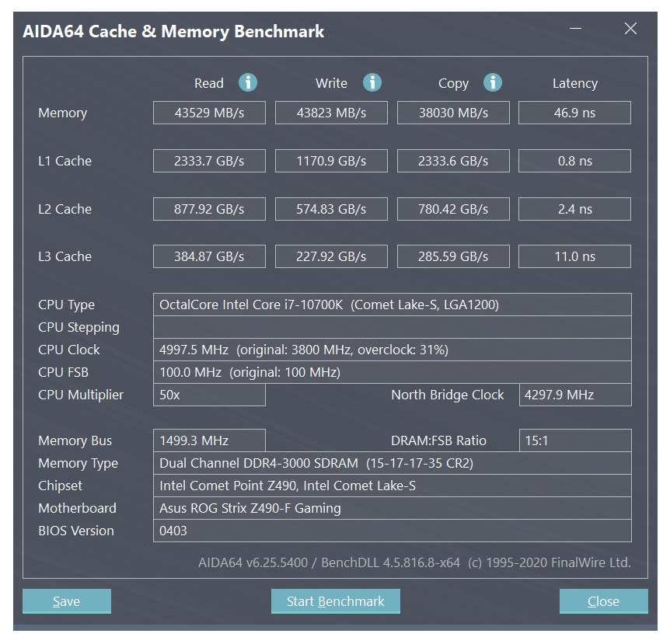This screenshot has width=670, height=644.
Task: Click the Copy info icon
Action: [492, 82]
